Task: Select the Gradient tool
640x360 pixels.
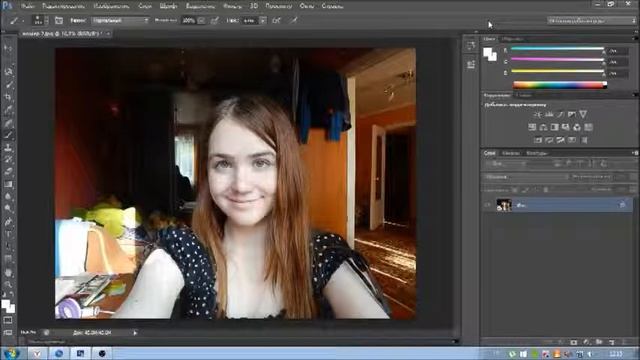Action: point(8,184)
